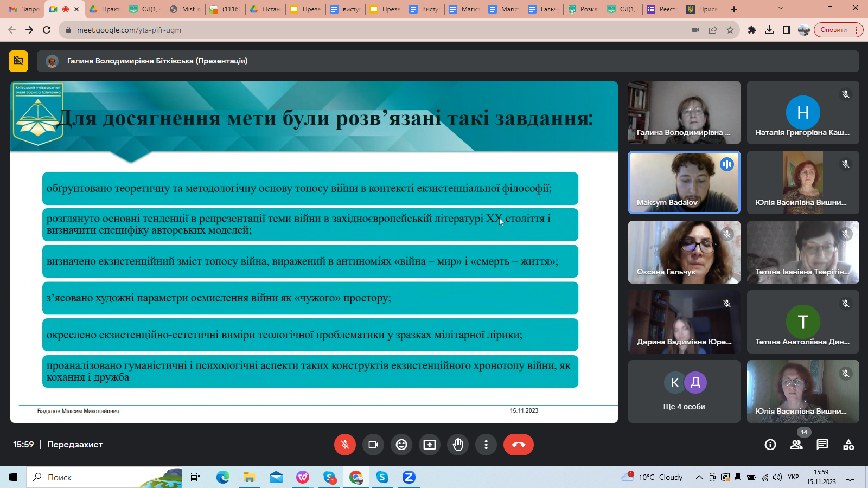The image size is (868, 488).
Task: Switch to the Mist_r browser tab
Action: pyautogui.click(x=186, y=9)
